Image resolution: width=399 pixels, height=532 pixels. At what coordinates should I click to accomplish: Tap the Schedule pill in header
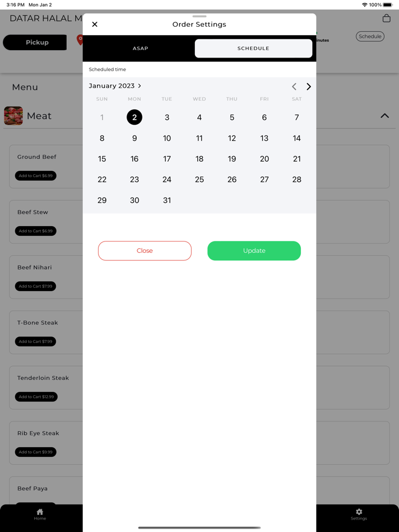(x=370, y=36)
